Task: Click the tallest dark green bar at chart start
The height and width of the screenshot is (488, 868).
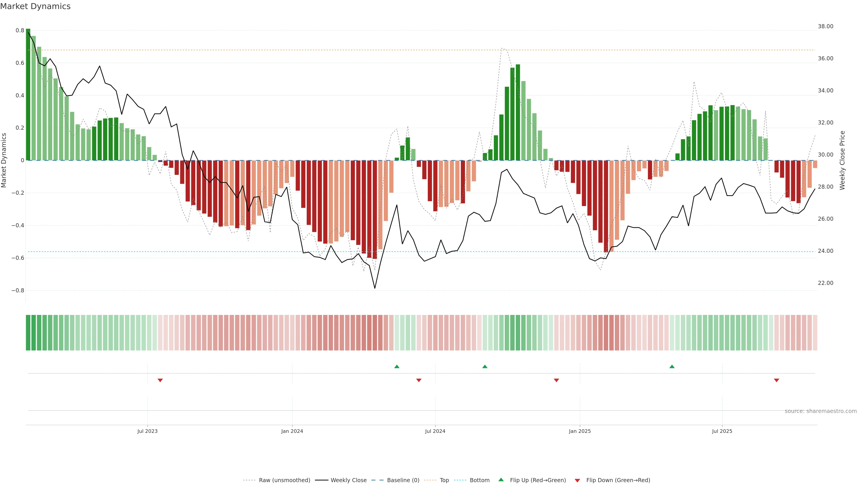Action: pos(28,94)
